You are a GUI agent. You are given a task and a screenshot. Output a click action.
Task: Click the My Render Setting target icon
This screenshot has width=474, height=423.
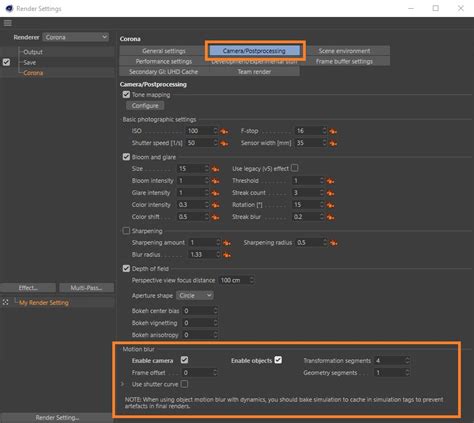click(x=6, y=302)
